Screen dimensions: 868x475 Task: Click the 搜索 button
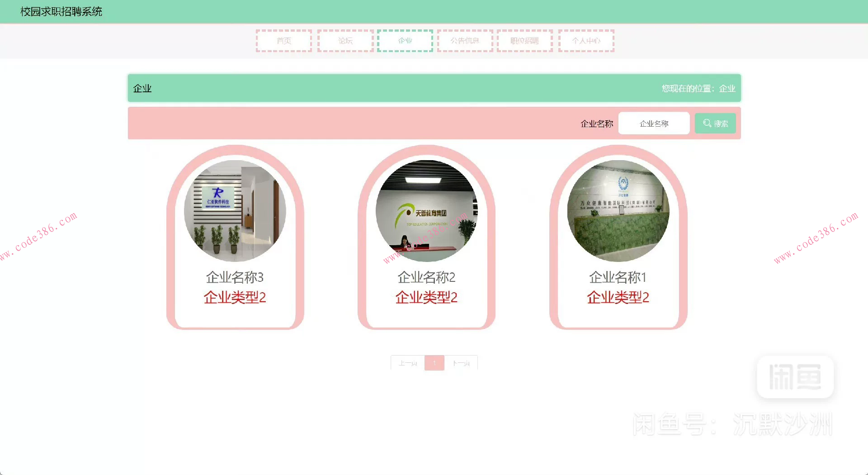715,123
